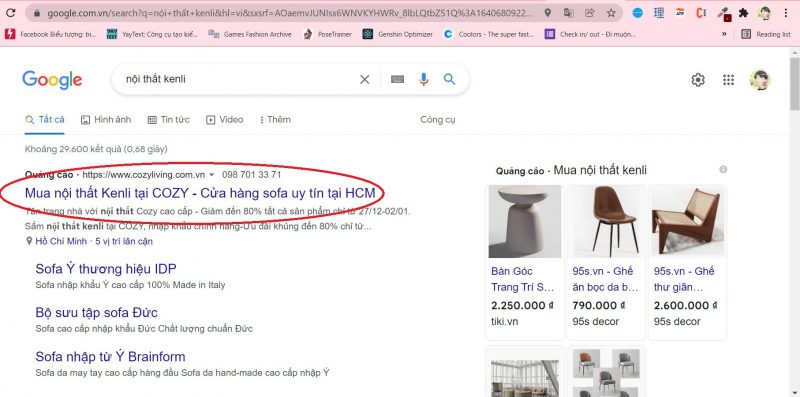This screenshot has height=397, width=800.
Task: Open Sofa Ý thương hiệu IDP sitelink
Action: 106,268
